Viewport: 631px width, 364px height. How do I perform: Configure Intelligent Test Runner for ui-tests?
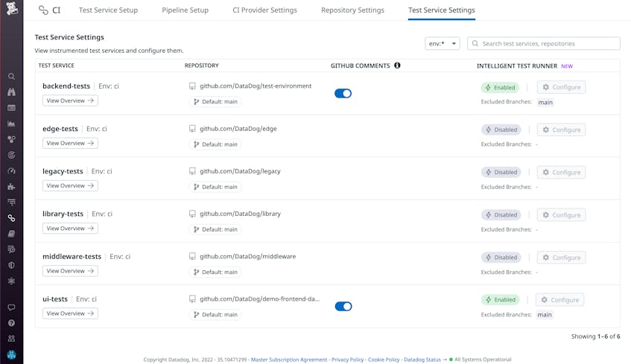tap(559, 300)
